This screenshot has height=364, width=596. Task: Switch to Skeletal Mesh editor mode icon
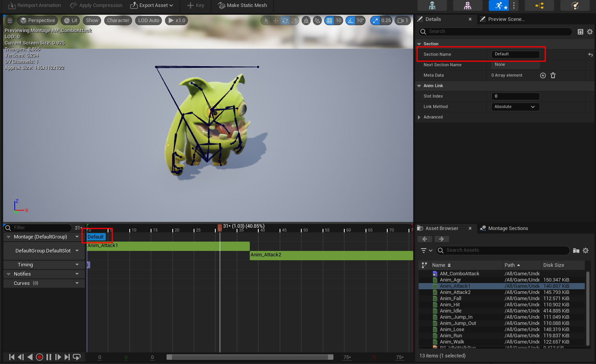coord(467,5)
